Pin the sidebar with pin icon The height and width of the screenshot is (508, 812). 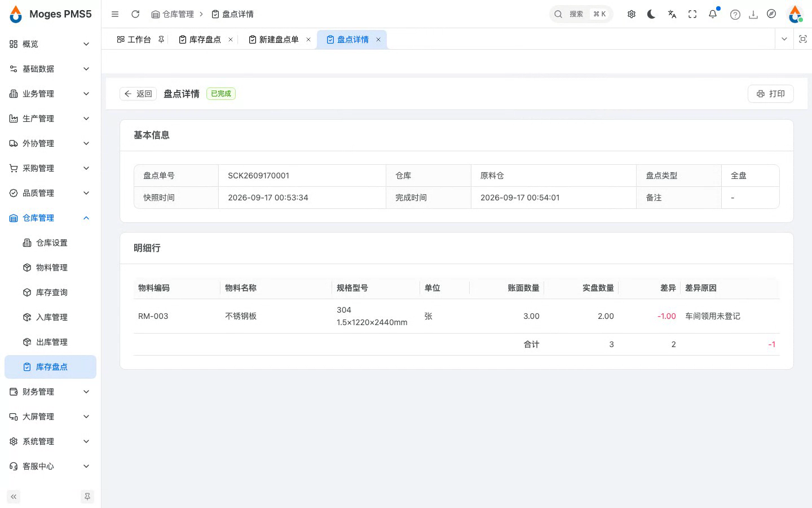87,497
